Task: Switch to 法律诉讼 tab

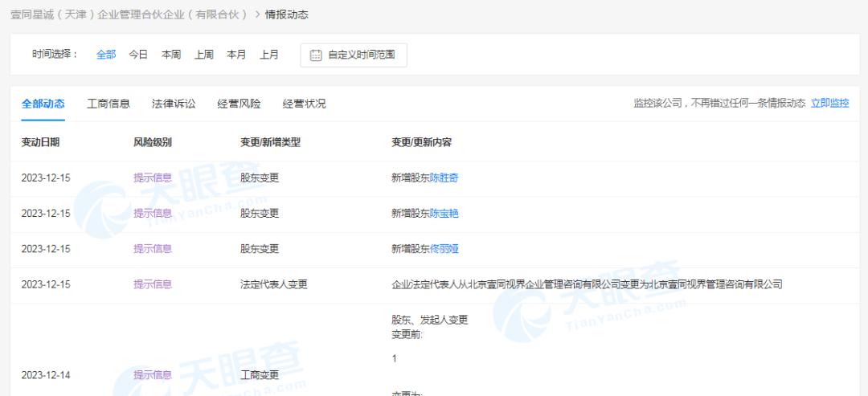Action: tap(174, 104)
